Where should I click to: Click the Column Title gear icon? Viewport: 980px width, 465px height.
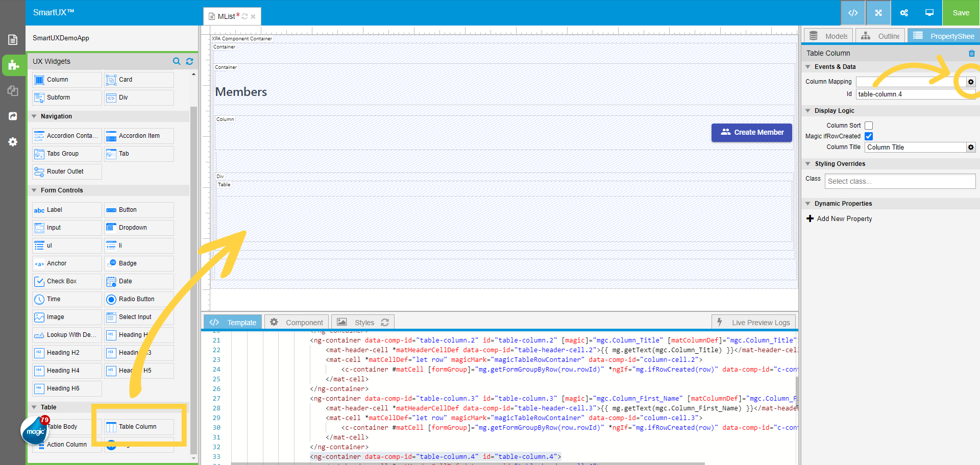tap(970, 147)
